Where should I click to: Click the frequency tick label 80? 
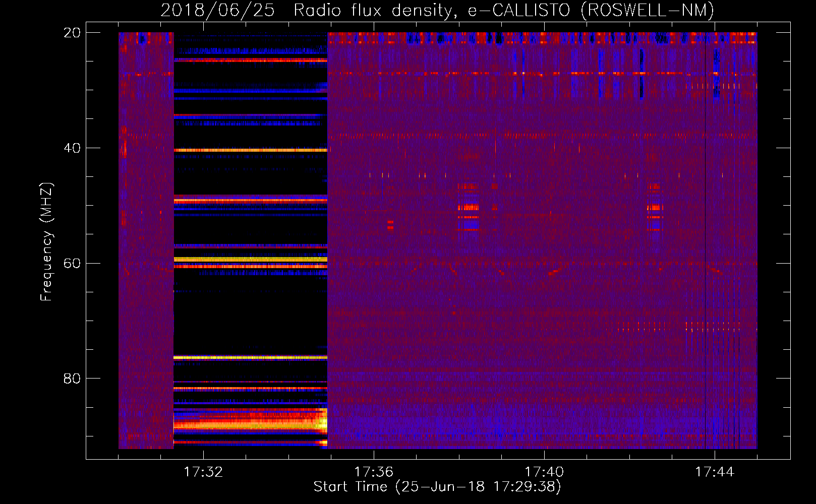point(72,379)
